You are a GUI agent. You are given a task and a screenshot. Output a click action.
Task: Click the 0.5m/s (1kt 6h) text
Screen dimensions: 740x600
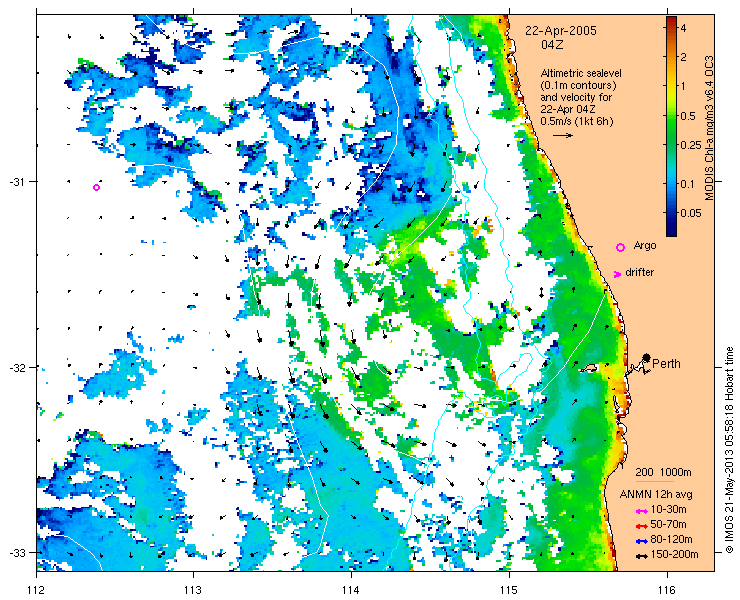577,122
